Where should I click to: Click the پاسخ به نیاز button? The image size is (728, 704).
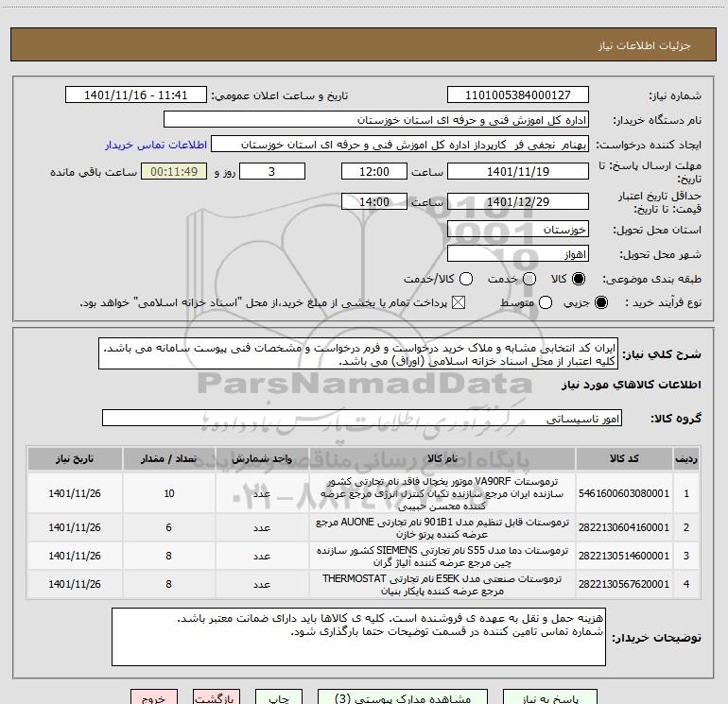(550, 697)
